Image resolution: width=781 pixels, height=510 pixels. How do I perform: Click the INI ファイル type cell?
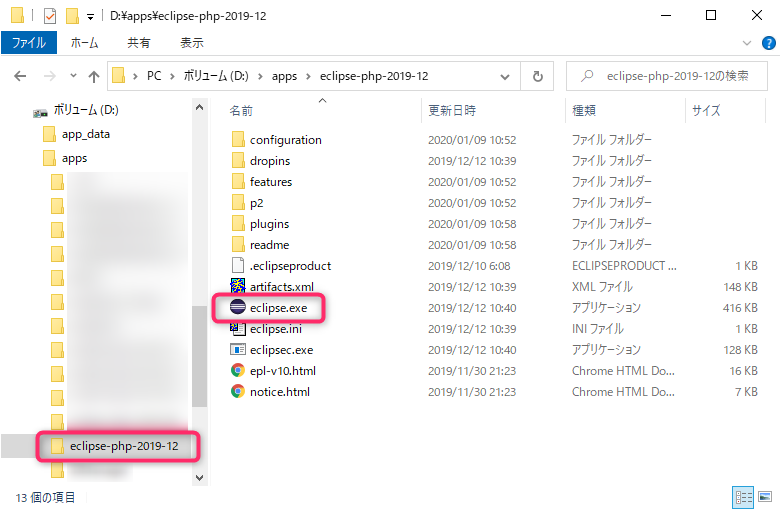(598, 329)
